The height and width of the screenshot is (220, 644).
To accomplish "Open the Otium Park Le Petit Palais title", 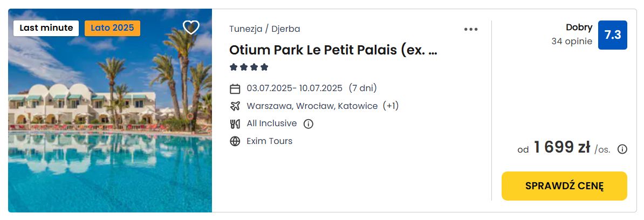I will click(333, 50).
